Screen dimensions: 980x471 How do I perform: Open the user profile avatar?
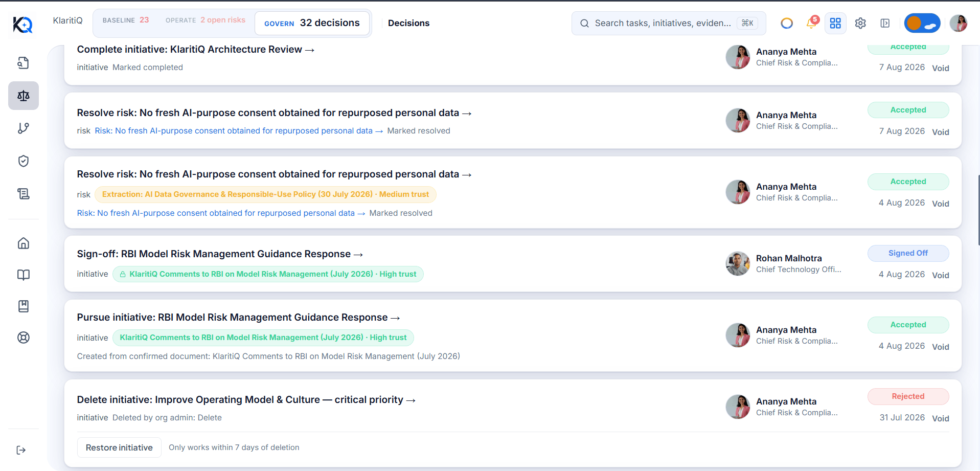[959, 23]
